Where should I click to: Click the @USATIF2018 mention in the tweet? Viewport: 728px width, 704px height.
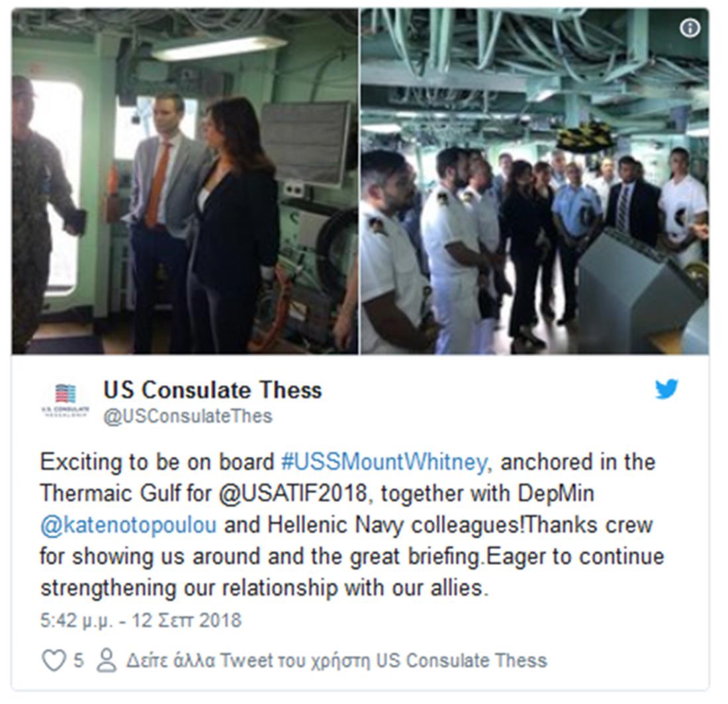[x=293, y=494]
